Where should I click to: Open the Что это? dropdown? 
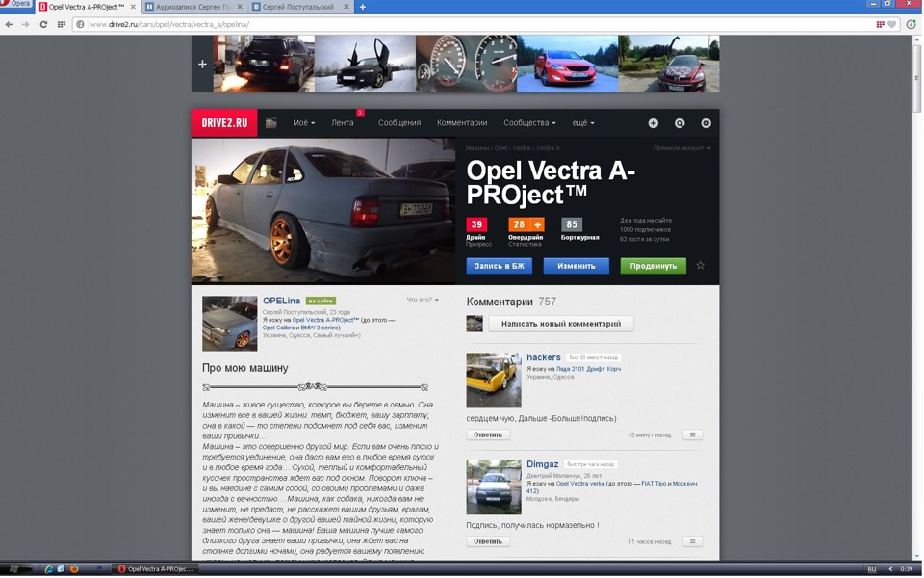[x=423, y=300]
